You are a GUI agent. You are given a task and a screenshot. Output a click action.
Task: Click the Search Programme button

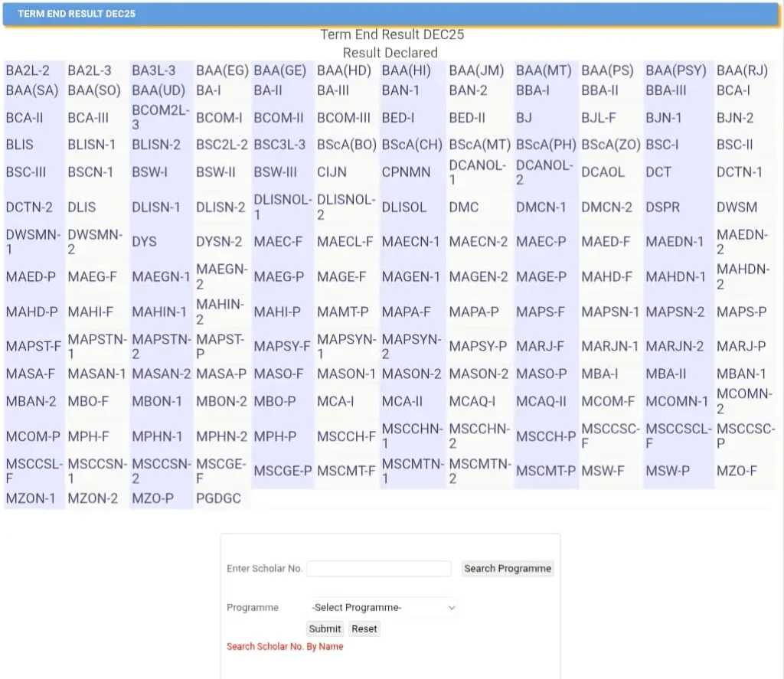coord(508,569)
